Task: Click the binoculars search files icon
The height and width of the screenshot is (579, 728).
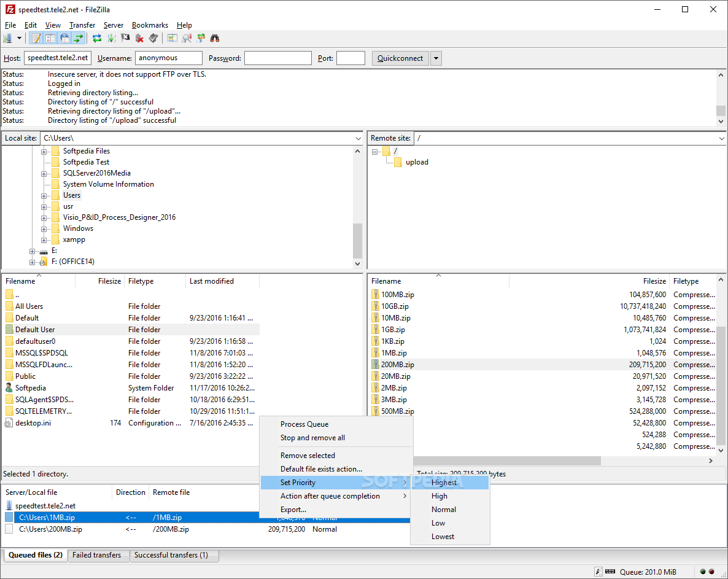Action: tap(214, 38)
